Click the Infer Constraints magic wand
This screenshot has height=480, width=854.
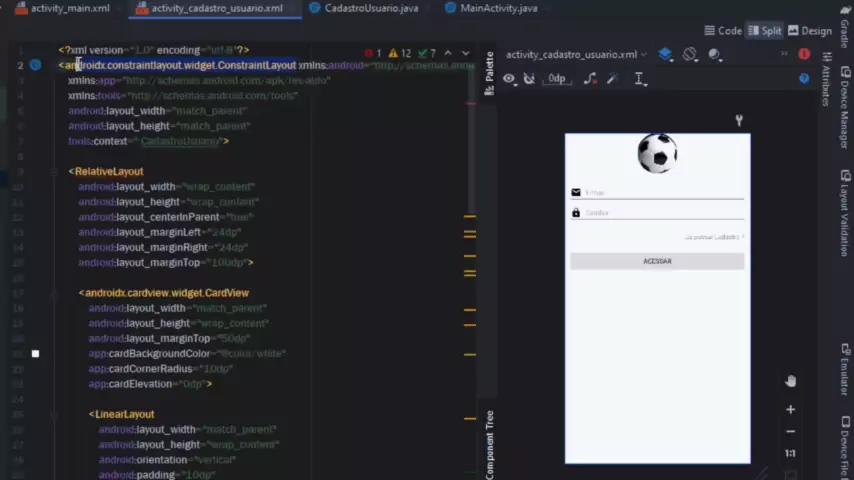[x=612, y=78]
